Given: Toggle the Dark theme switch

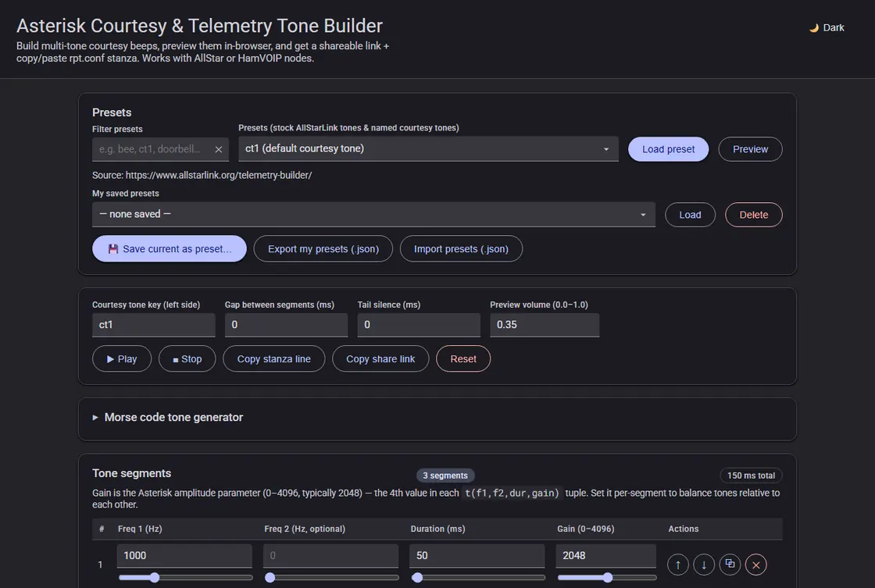Looking at the screenshot, I should tap(827, 28).
